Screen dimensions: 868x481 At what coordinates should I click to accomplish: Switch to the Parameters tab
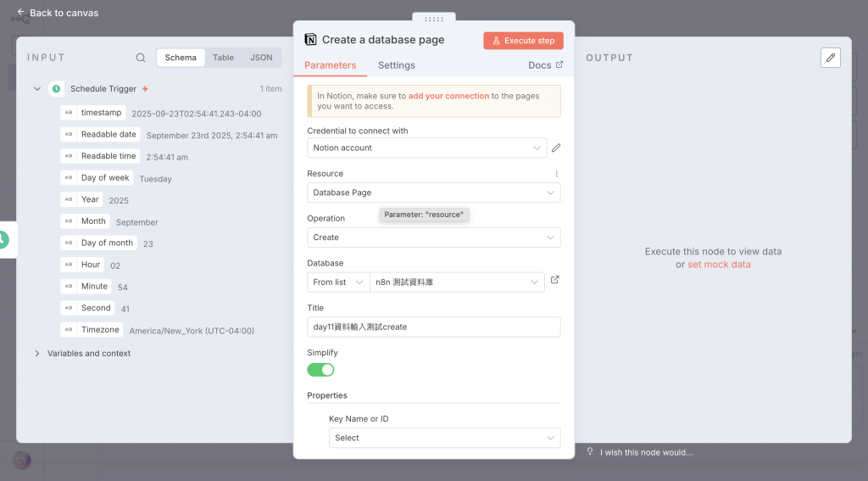pos(331,65)
